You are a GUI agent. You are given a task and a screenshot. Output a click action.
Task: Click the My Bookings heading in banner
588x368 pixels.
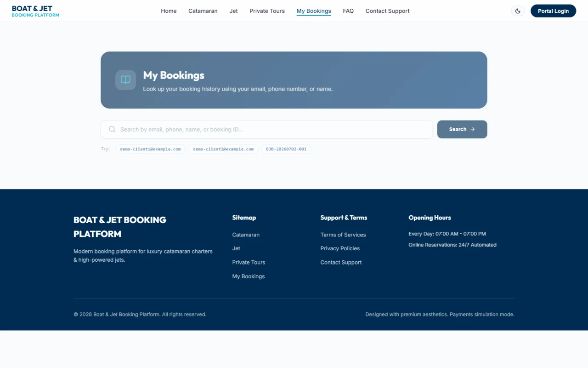click(x=174, y=75)
